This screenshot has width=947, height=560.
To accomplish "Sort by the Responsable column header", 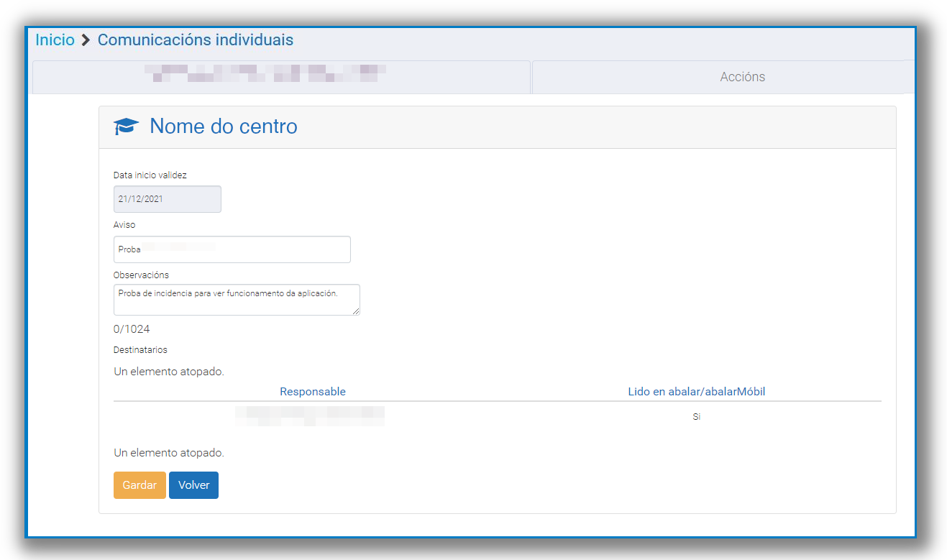I will click(x=313, y=392).
